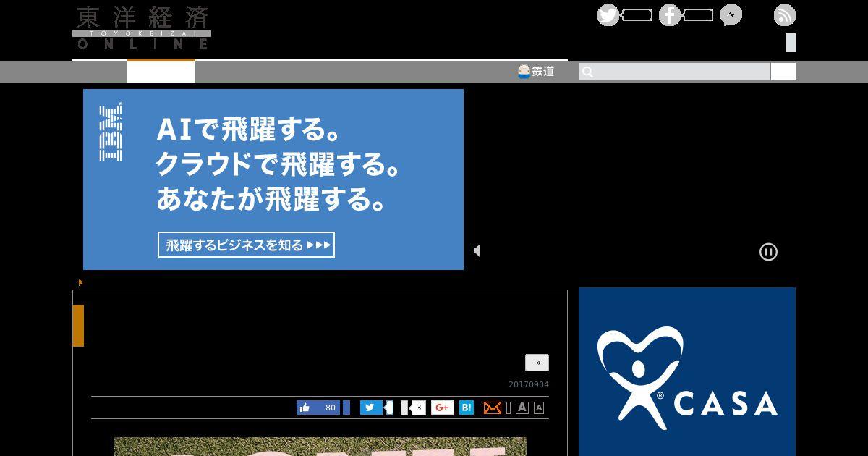Image resolution: width=868 pixels, height=456 pixels.
Task: Click the Facebook count bubble in header
Action: [x=698, y=15]
